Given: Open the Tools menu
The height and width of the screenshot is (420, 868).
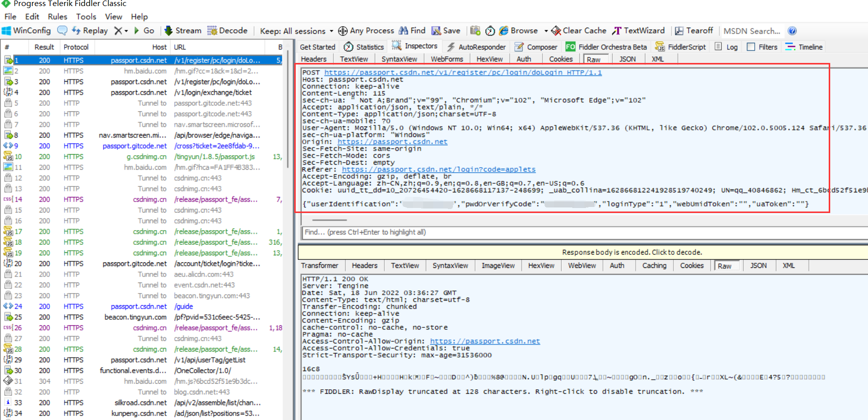Looking at the screenshot, I should 86,17.
